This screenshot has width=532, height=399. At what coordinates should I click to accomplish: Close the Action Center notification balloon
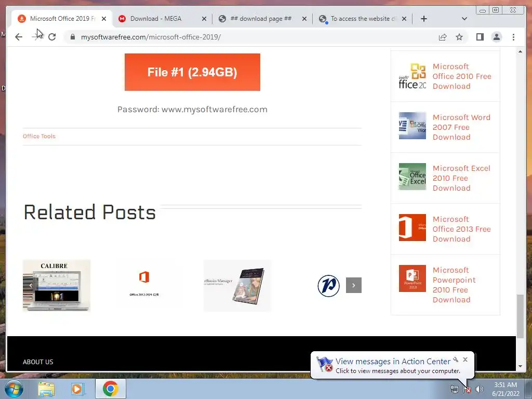[x=465, y=360]
